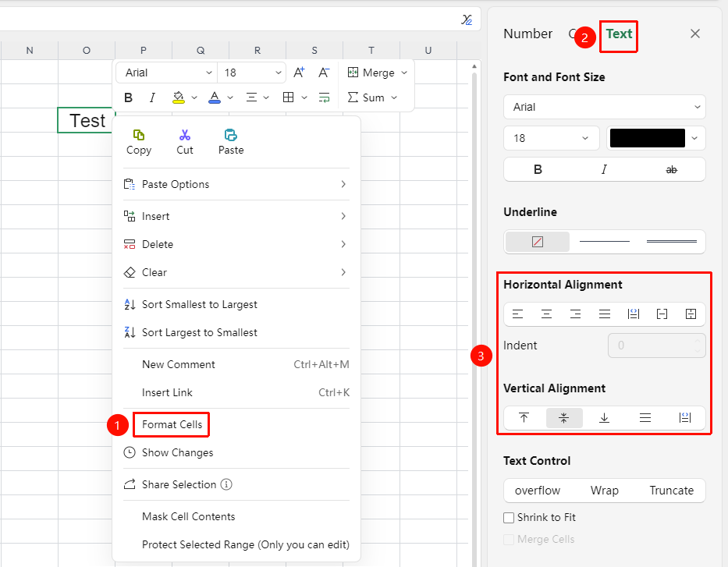Click the Paste icon in context menu
728x567 pixels.
pos(231,135)
